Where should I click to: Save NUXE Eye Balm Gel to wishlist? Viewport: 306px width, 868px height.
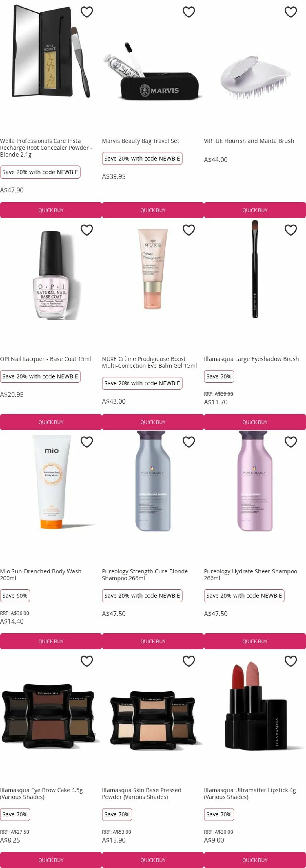(x=189, y=230)
